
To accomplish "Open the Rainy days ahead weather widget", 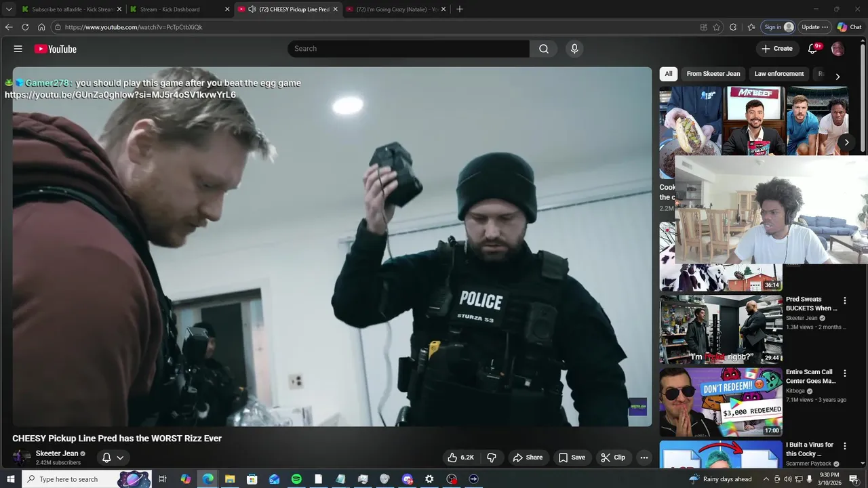I will tap(720, 479).
